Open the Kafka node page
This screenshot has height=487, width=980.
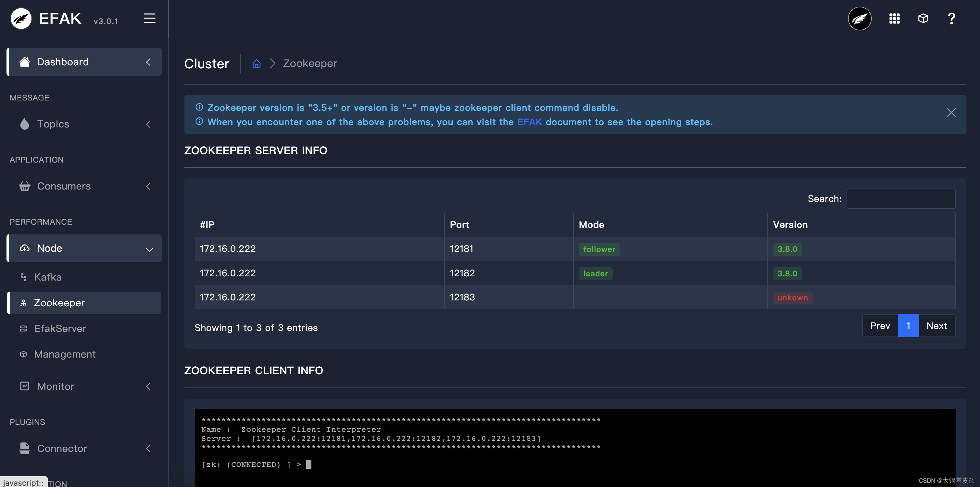pos(47,277)
